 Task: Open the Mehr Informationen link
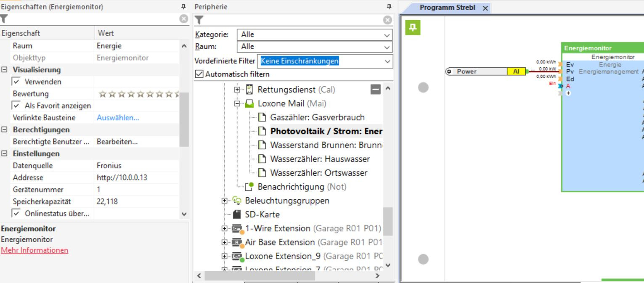(34, 250)
